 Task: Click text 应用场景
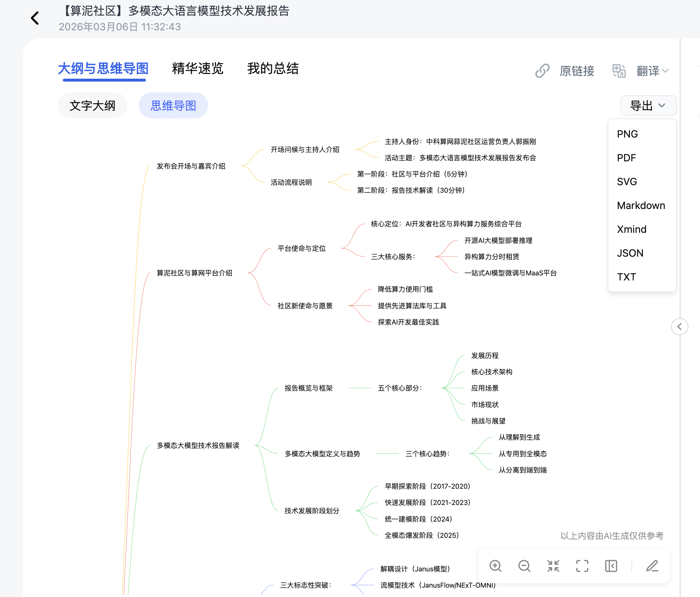pyautogui.click(x=485, y=388)
